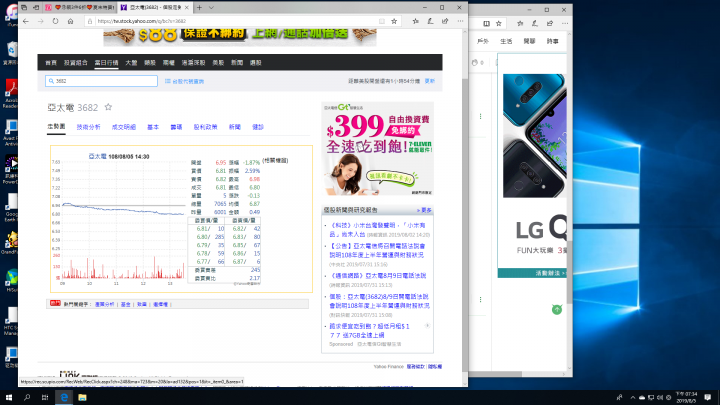This screenshot has height=405, width=720.
Task: Open 新聞 in the black navigation bar
Action: coord(237,62)
